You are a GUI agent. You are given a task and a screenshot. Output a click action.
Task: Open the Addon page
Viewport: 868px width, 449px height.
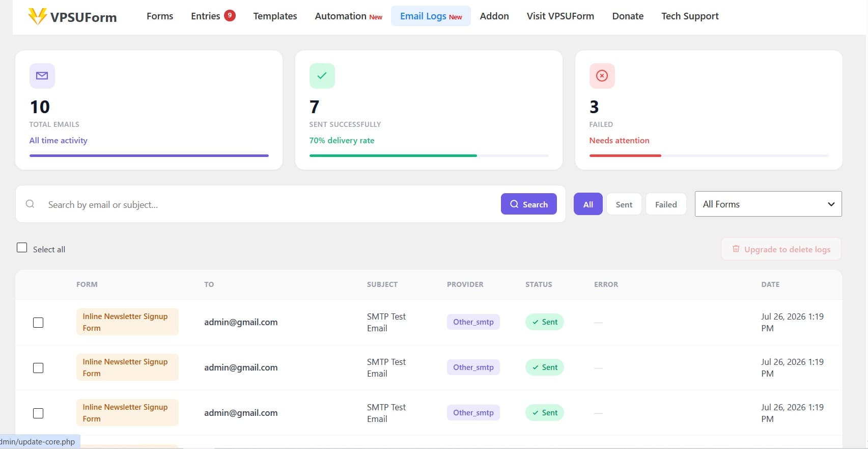pos(494,16)
